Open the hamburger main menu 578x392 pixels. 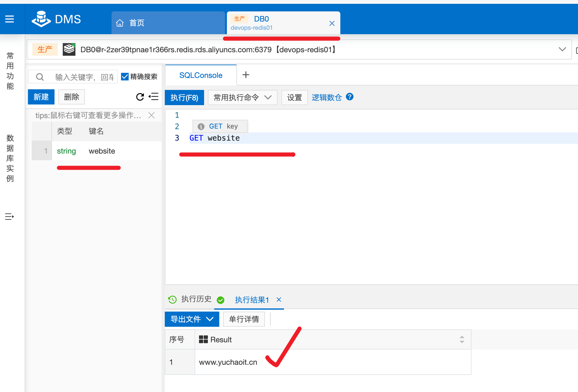click(x=10, y=19)
